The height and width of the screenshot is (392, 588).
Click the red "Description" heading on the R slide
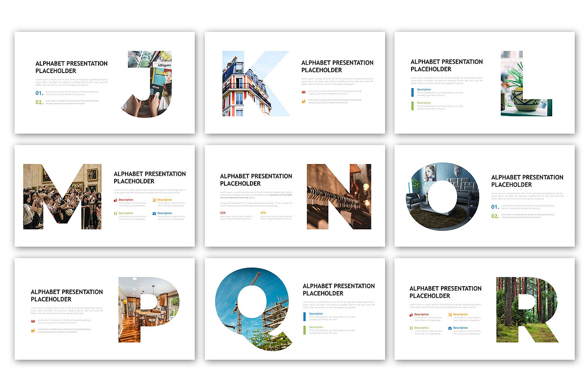(422, 315)
